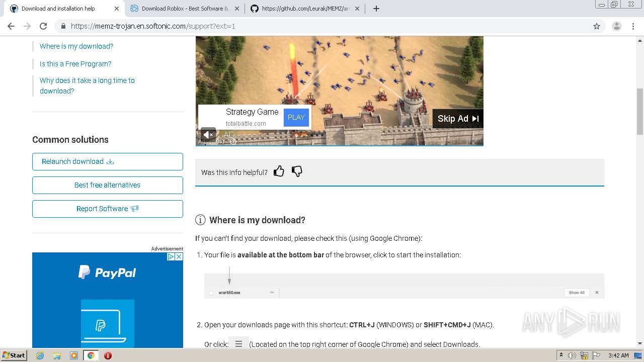Click the thumbs down not helpful icon
644x362 pixels.
click(x=297, y=171)
